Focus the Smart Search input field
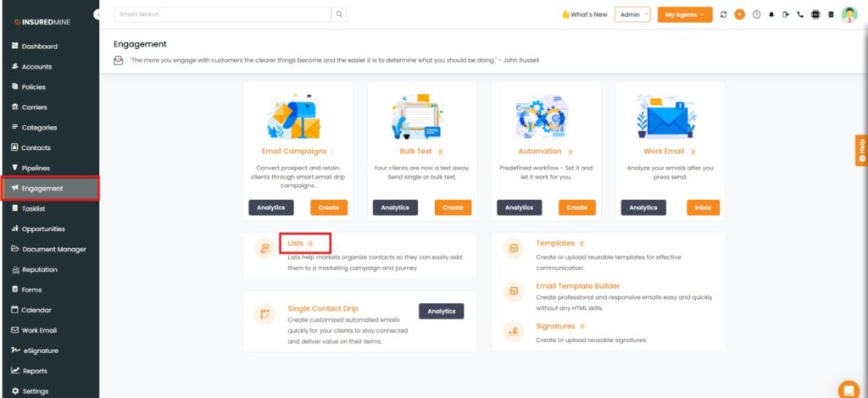 click(x=222, y=14)
